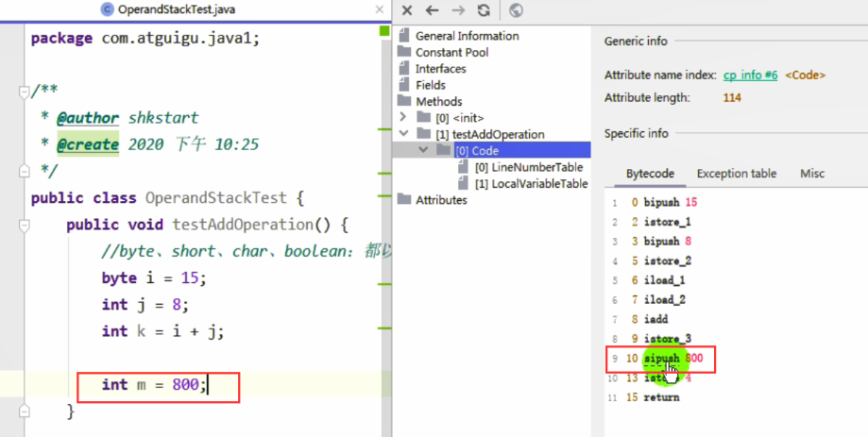The width and height of the screenshot is (868, 437).
Task: Place cursor on package com.atguigu.java1 line
Action: pyautogui.click(x=145, y=39)
